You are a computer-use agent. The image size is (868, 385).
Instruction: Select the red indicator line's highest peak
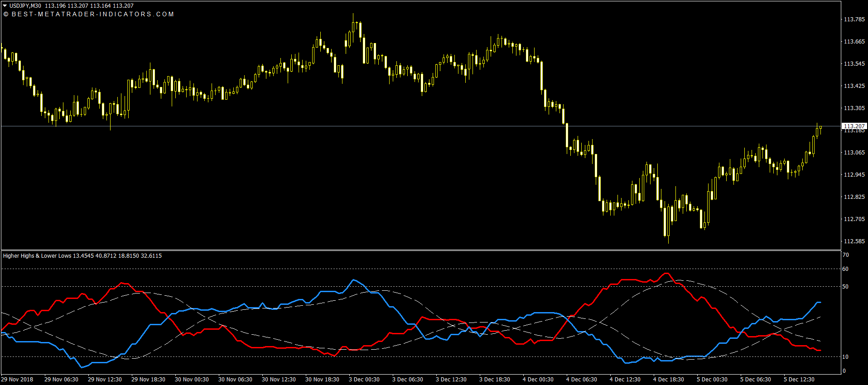(666, 273)
